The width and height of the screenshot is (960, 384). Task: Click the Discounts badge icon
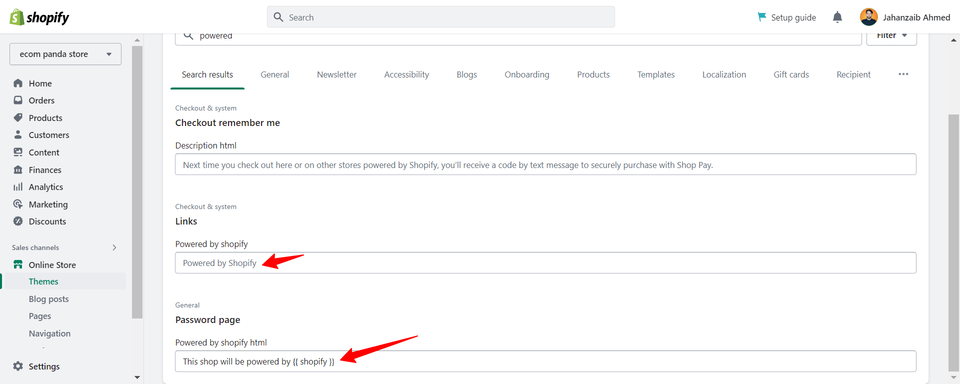(18, 222)
